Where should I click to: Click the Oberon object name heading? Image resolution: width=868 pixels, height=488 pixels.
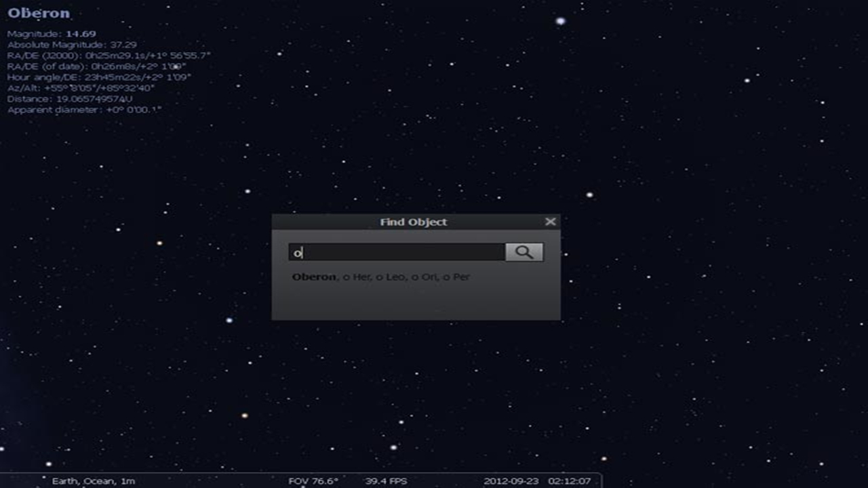37,12
